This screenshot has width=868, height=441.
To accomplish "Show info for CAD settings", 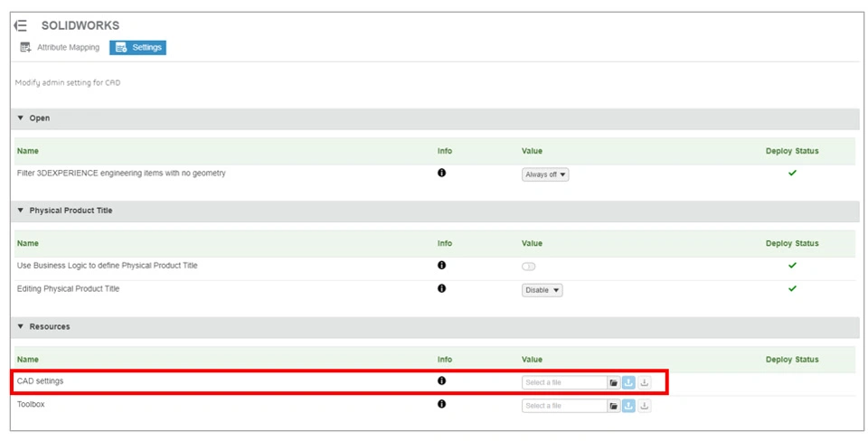I will tap(441, 381).
